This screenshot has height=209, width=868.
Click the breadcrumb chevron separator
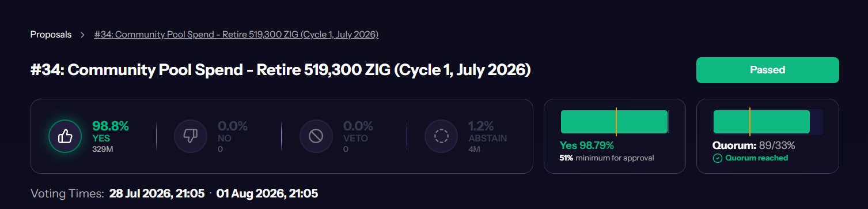(x=83, y=35)
